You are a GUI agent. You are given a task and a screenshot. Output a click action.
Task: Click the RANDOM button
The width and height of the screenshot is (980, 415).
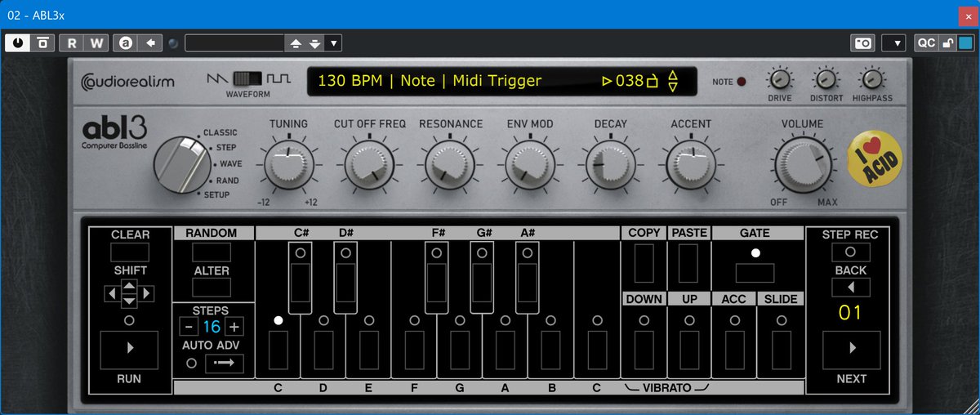(212, 252)
